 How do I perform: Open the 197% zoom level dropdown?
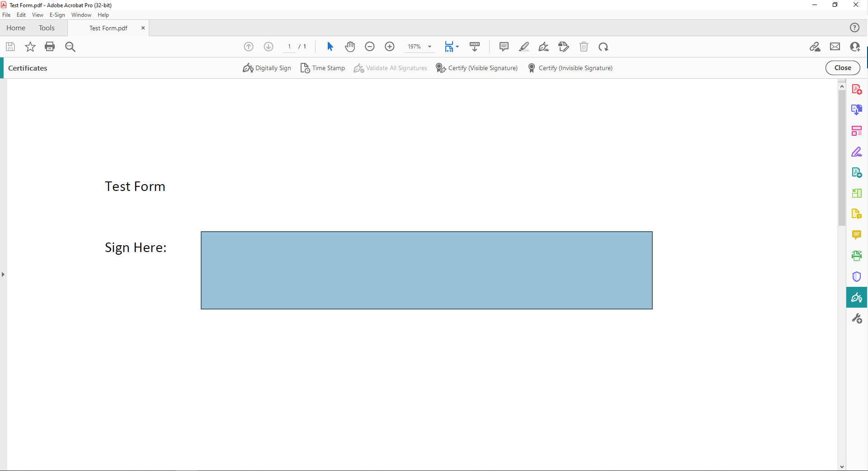[429, 47]
